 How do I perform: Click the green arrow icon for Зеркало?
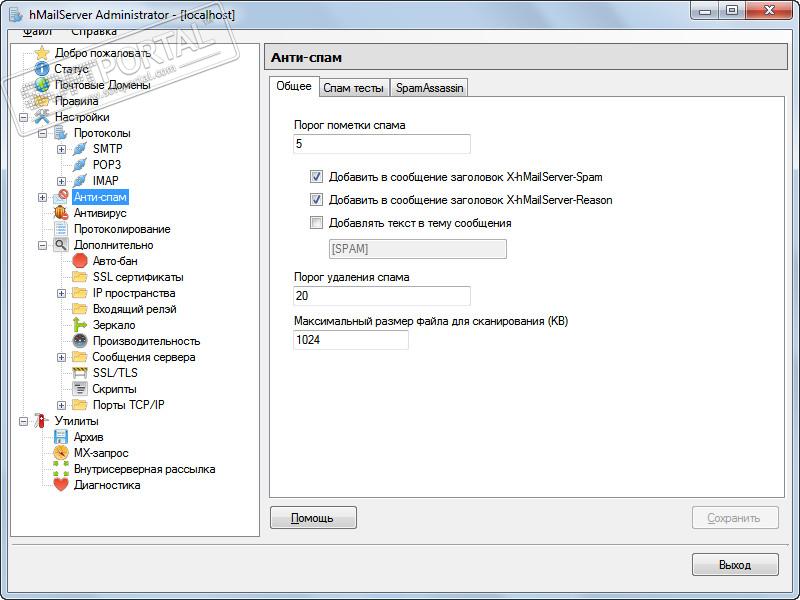tap(80, 325)
